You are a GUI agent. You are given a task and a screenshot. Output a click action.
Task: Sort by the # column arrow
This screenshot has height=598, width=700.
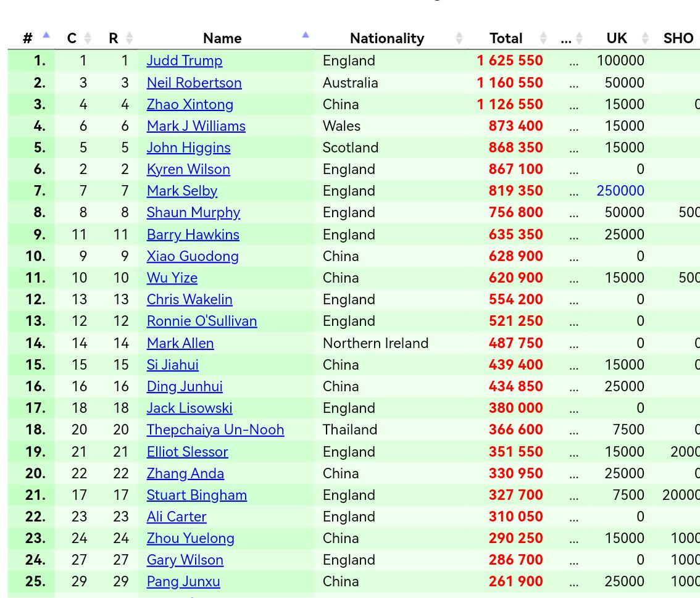click(x=46, y=35)
